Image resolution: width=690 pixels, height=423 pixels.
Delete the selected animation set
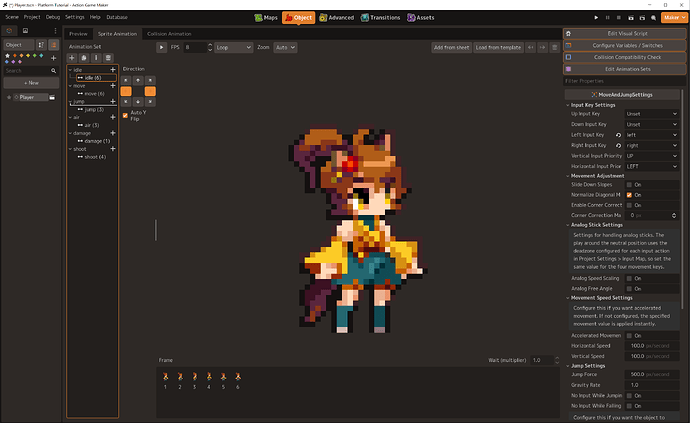pyautogui.click(x=108, y=58)
